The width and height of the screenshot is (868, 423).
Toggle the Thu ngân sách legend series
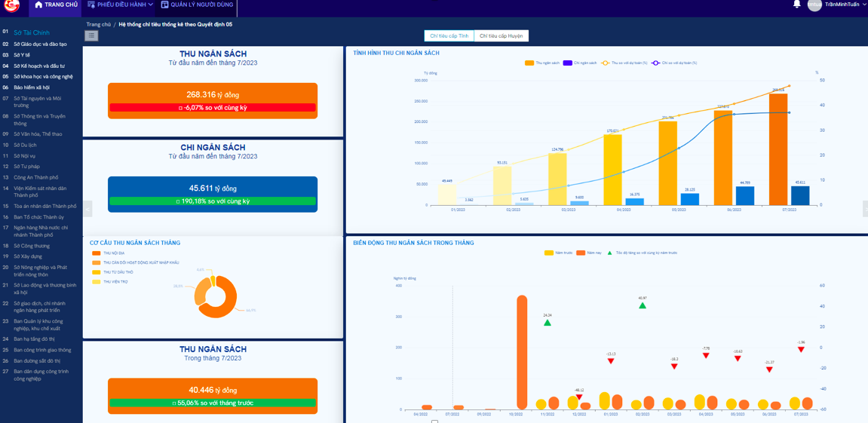tap(529, 63)
